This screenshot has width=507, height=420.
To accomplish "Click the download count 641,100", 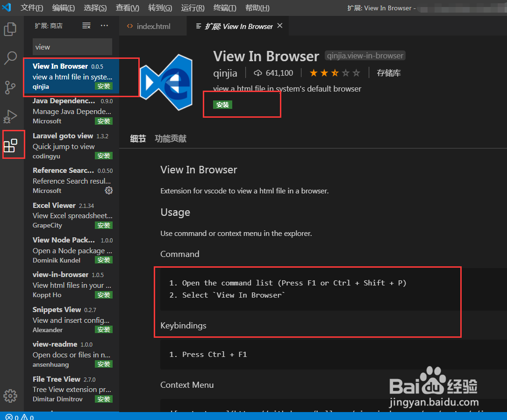I will coord(273,73).
